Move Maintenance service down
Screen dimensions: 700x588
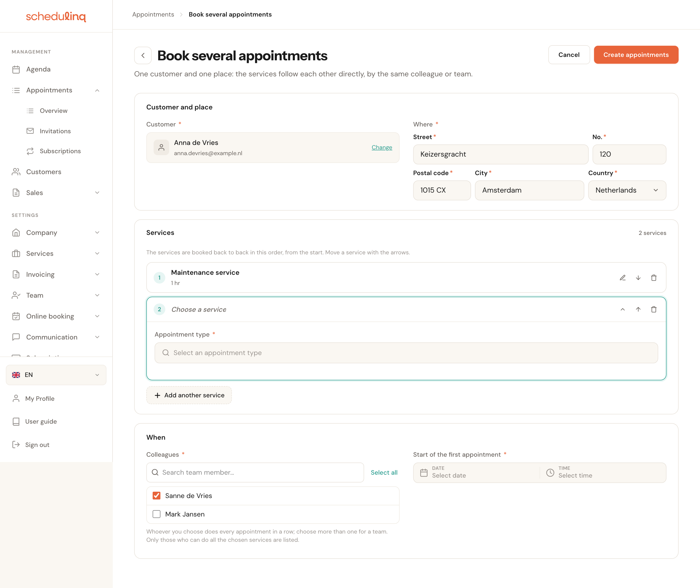pos(638,278)
